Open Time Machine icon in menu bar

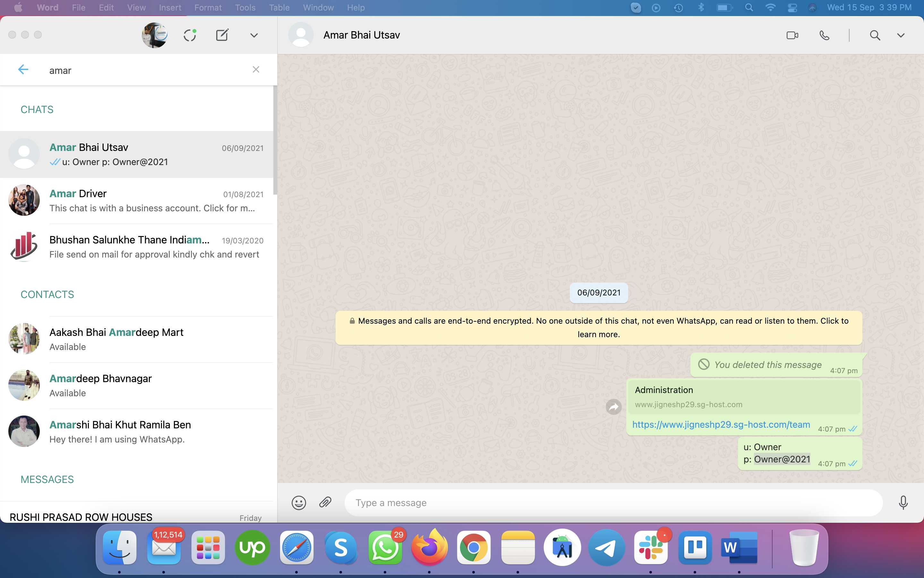678,8
